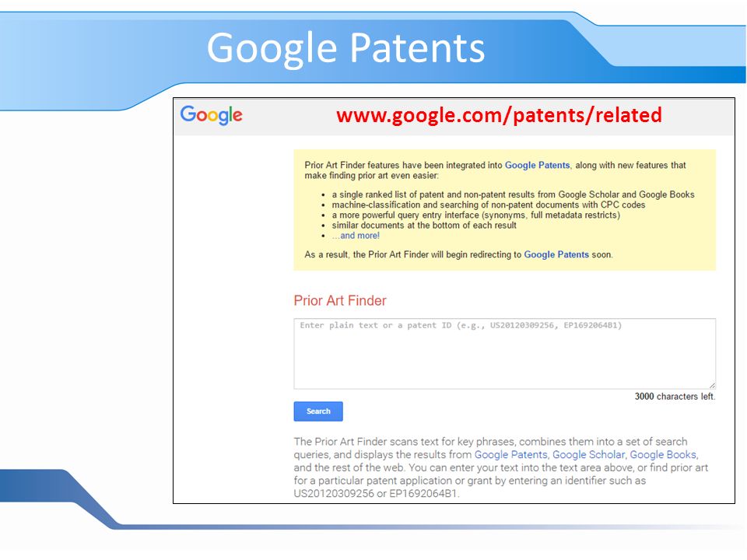
Task: Open Google Patents link in bottom description paragraph
Action: coord(510,455)
